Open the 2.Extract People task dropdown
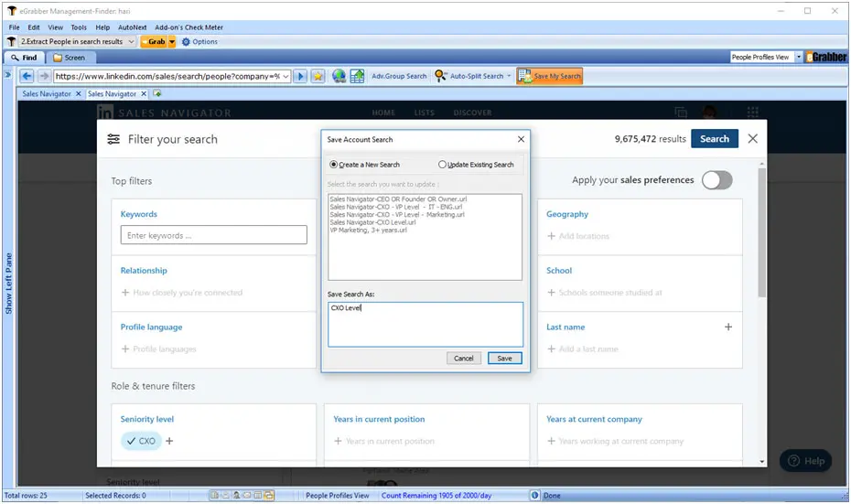Viewport: 851px width, 504px height. point(131,42)
